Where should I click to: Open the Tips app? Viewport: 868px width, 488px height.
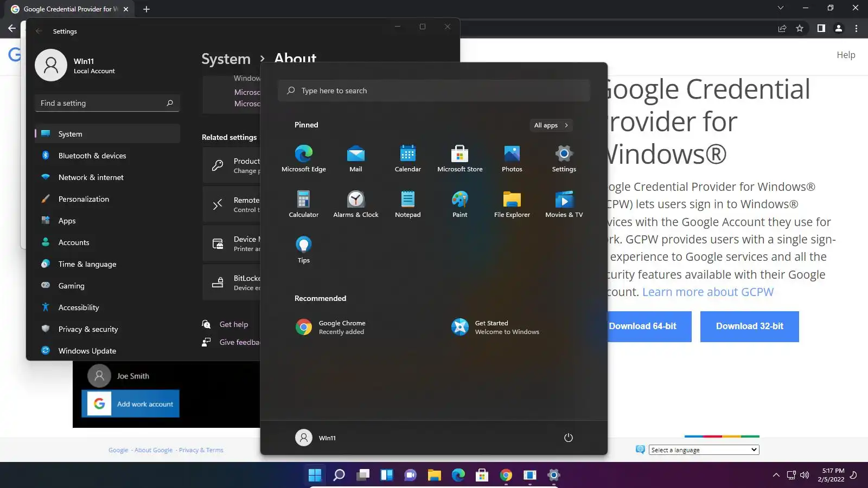[x=304, y=249]
